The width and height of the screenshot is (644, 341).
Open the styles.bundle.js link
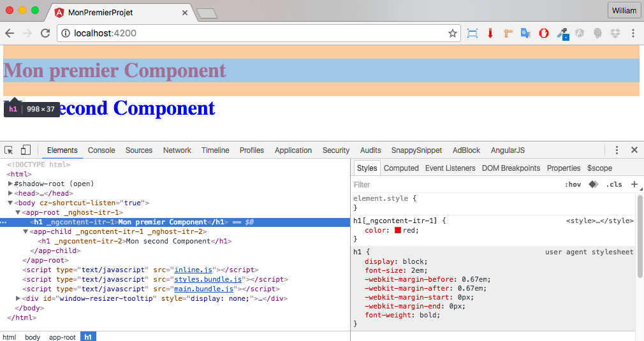tap(209, 279)
